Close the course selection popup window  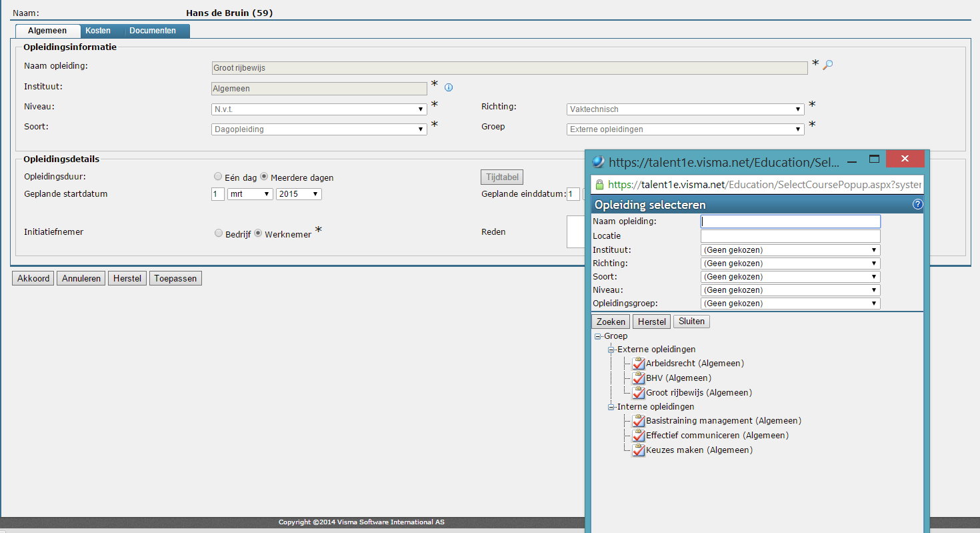point(905,159)
